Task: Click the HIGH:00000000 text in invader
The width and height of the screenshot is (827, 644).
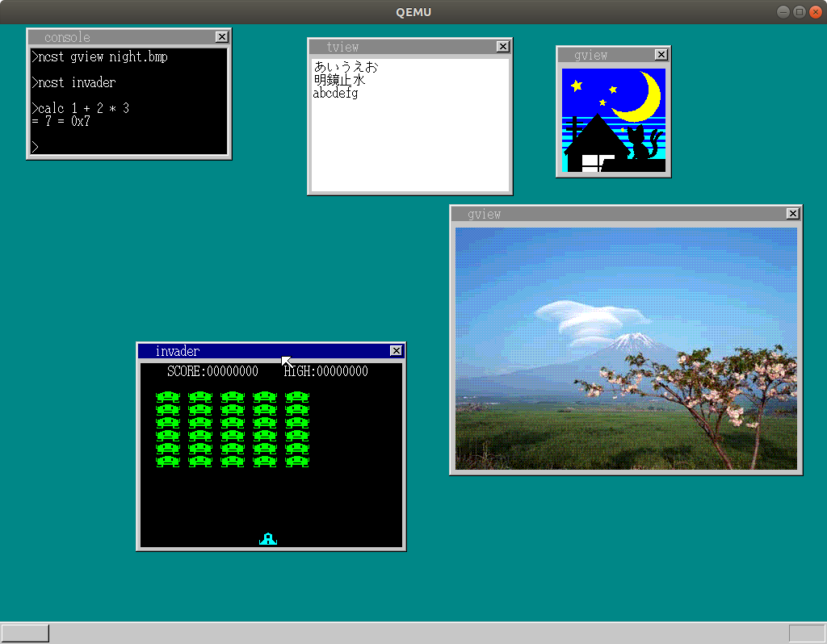Action: point(325,371)
